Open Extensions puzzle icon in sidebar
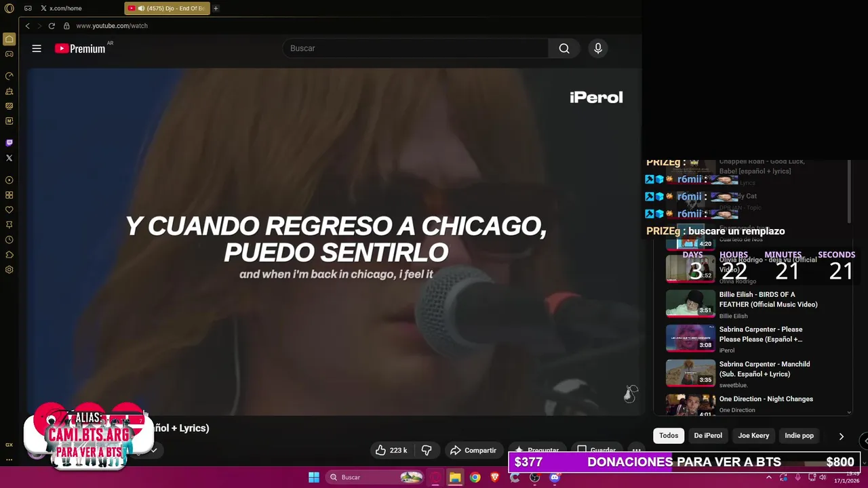The height and width of the screenshot is (488, 868). [x=9, y=255]
